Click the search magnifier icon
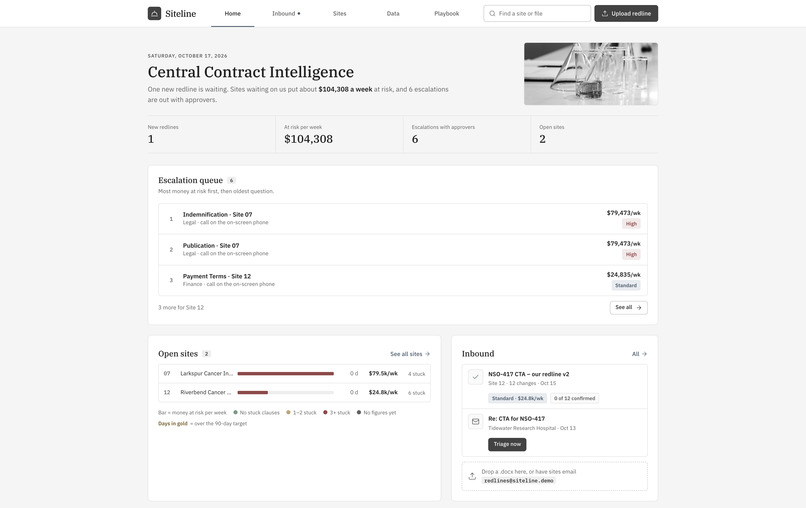This screenshot has width=806, height=508. pos(492,13)
